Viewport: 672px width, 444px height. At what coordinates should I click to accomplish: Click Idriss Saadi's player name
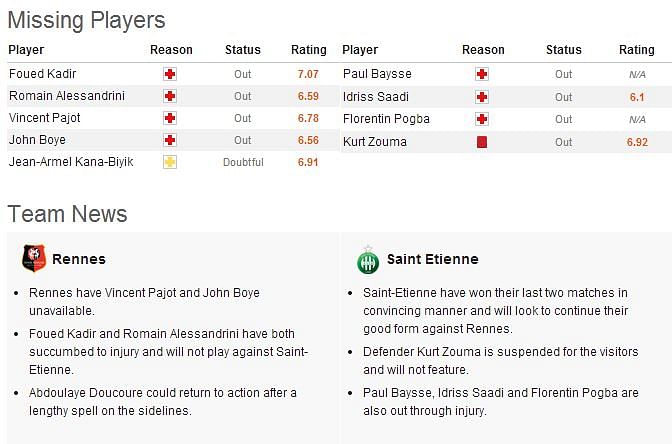pyautogui.click(x=375, y=96)
